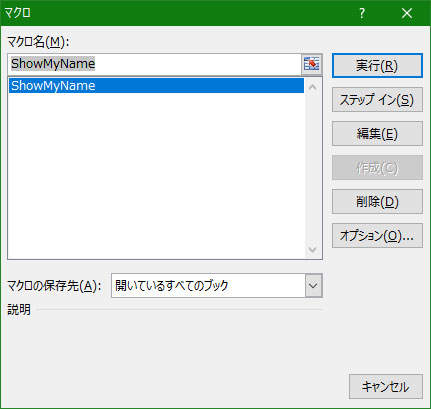Click the range selector icon beside macro name
The width and height of the screenshot is (431, 409).
pyautogui.click(x=312, y=64)
